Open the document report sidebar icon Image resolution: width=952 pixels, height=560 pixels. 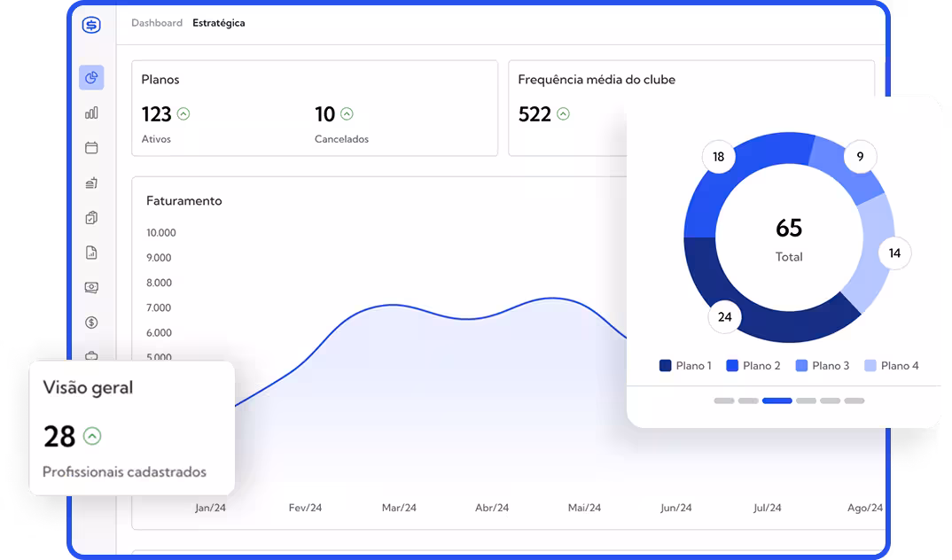click(91, 253)
